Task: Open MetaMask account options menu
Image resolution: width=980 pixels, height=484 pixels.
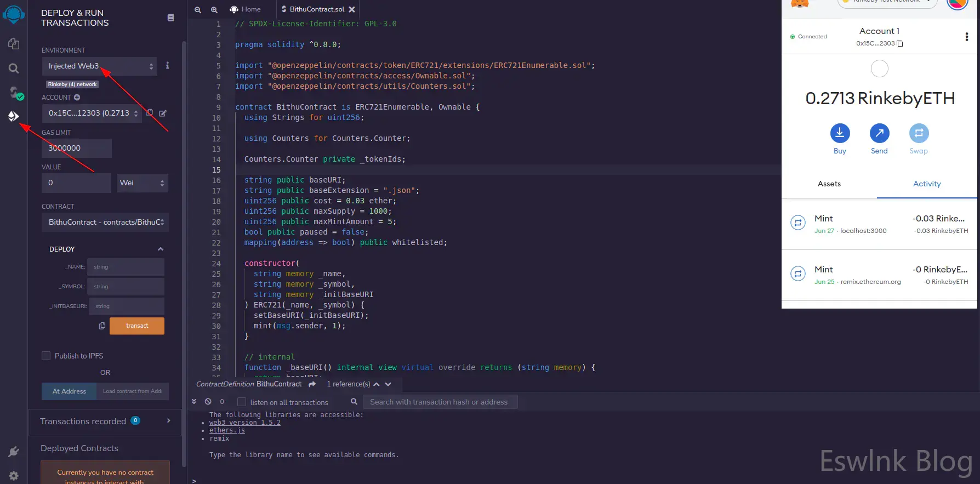Action: coord(966,37)
